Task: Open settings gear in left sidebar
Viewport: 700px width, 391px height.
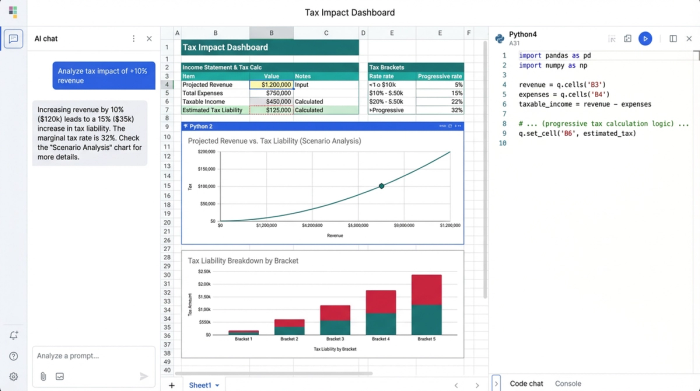Action: tap(13, 377)
